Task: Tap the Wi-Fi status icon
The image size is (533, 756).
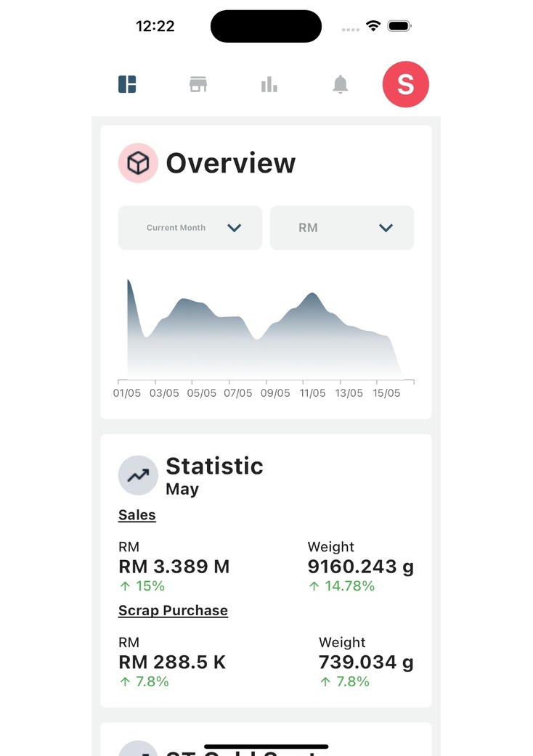Action: [x=373, y=26]
